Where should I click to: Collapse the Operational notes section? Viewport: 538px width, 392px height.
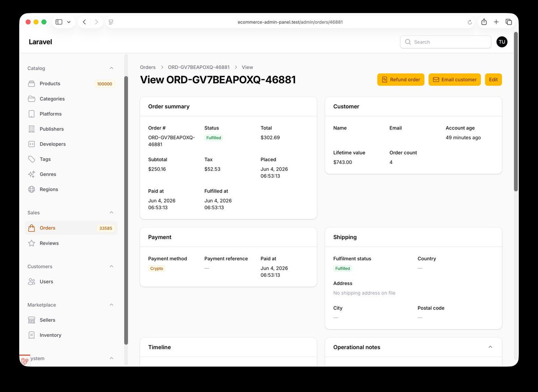click(x=490, y=347)
